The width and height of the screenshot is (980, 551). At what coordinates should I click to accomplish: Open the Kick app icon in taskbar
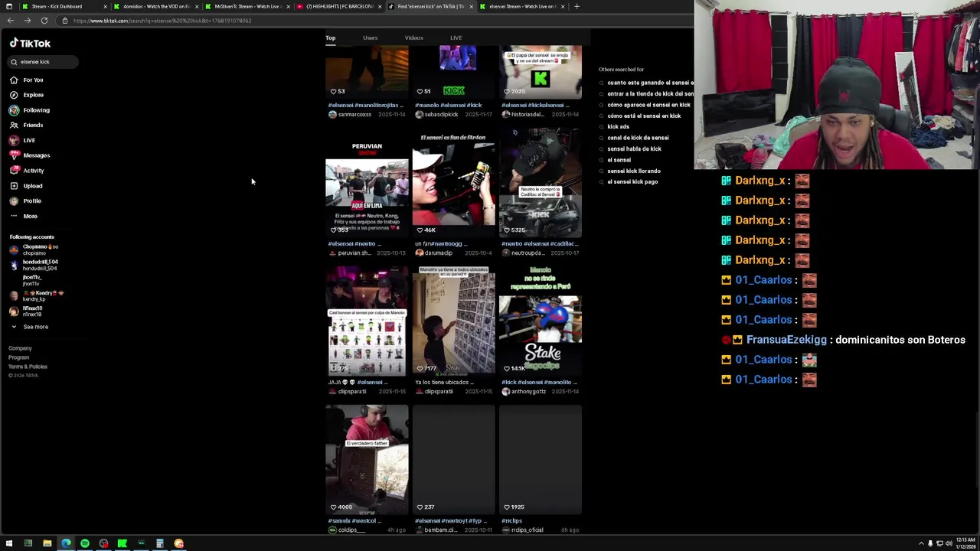pos(122,543)
